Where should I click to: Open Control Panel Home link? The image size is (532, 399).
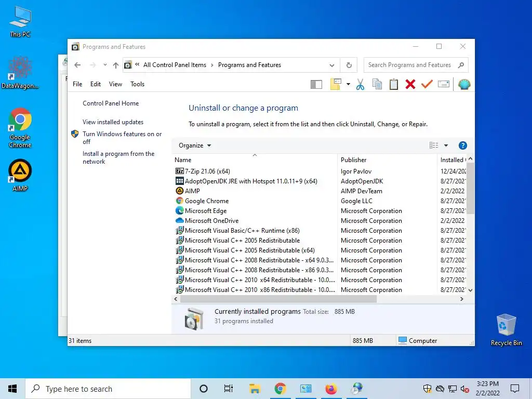[111, 103]
